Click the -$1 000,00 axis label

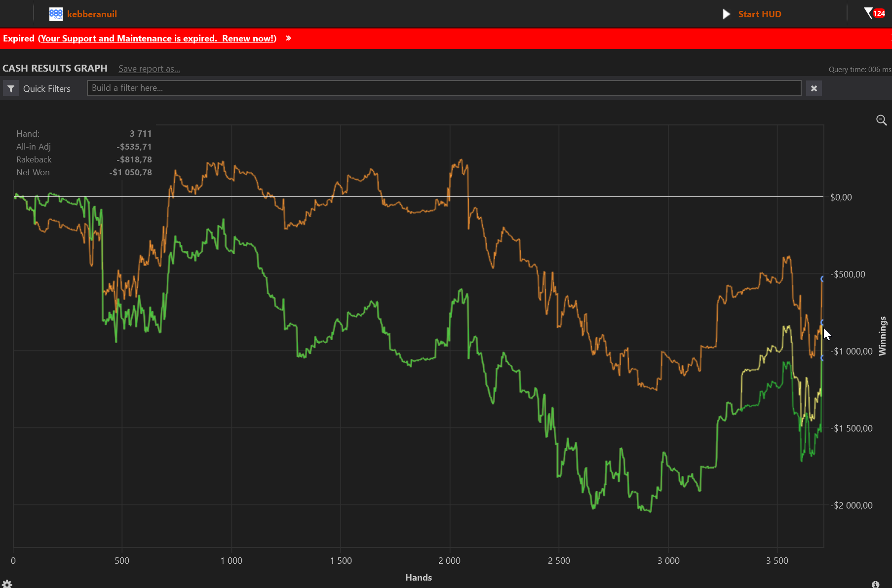852,351
